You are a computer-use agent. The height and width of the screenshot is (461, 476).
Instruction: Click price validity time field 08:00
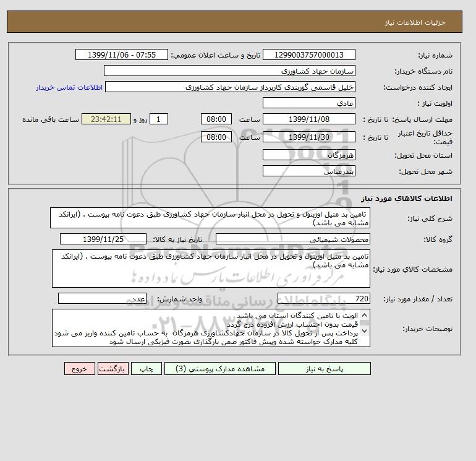coord(216,137)
